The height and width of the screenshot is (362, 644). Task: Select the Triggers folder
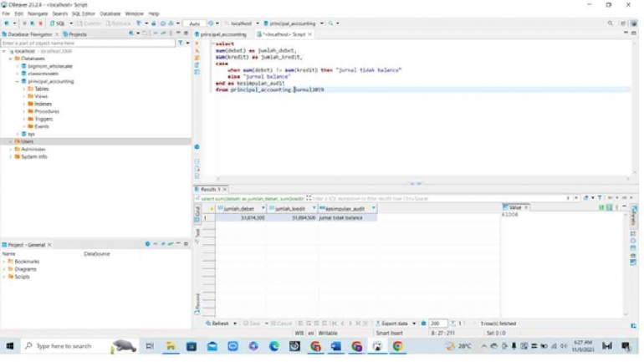43,119
